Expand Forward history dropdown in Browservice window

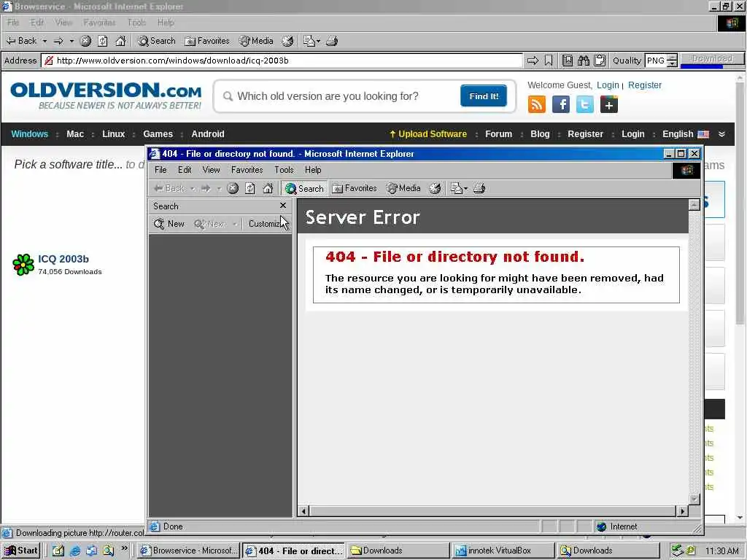coord(72,42)
